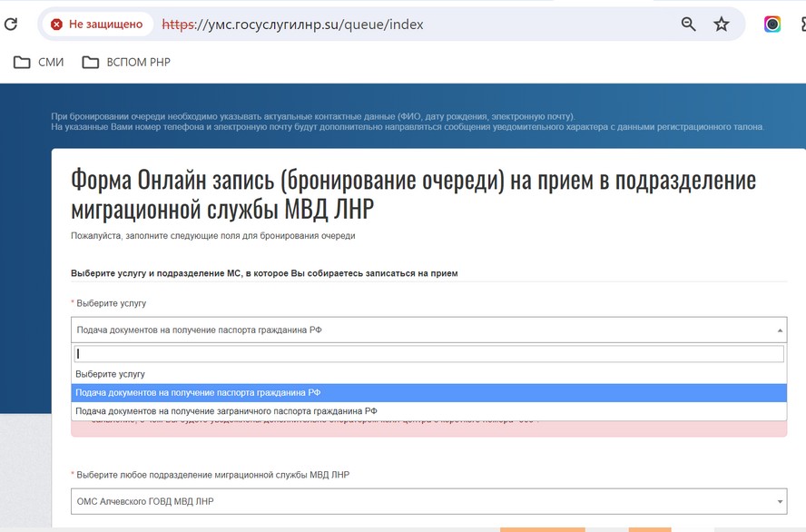Click the 'Выберите любое подразделение миграционной службы МВД ЛНР' label

(212, 475)
